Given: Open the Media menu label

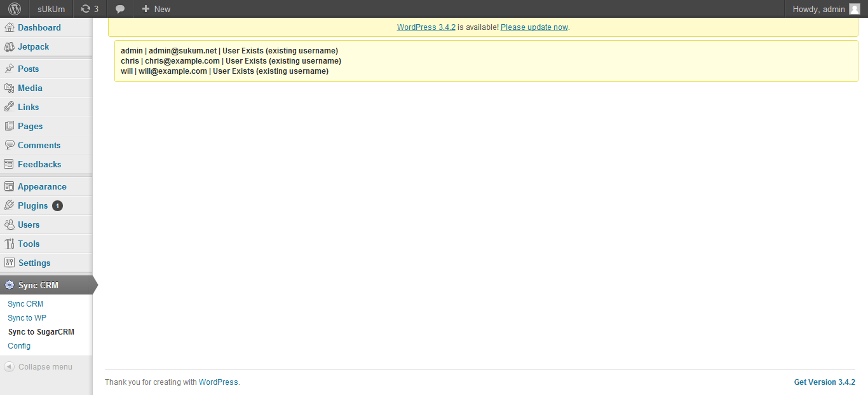Looking at the screenshot, I should (x=30, y=88).
